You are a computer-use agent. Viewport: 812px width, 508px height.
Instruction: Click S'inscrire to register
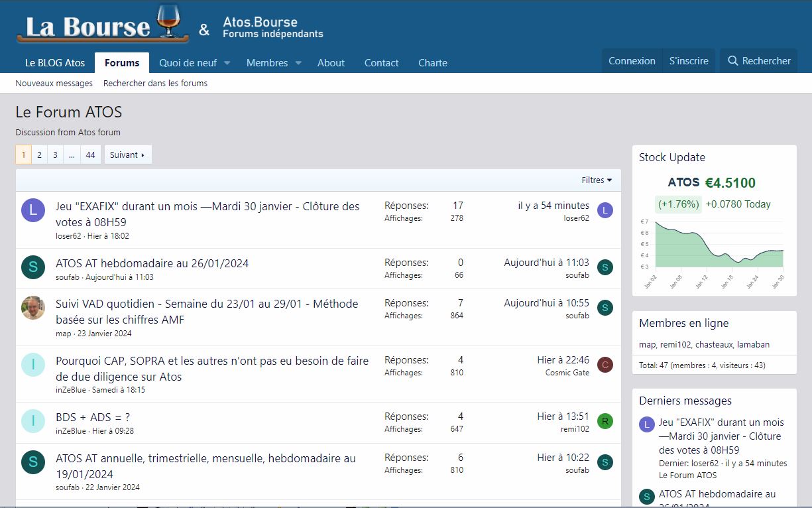[x=689, y=61]
